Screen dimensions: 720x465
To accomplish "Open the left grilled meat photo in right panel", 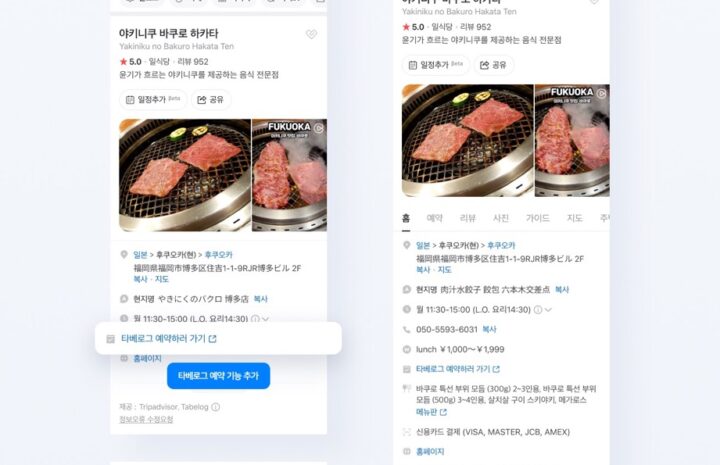I will (x=467, y=140).
